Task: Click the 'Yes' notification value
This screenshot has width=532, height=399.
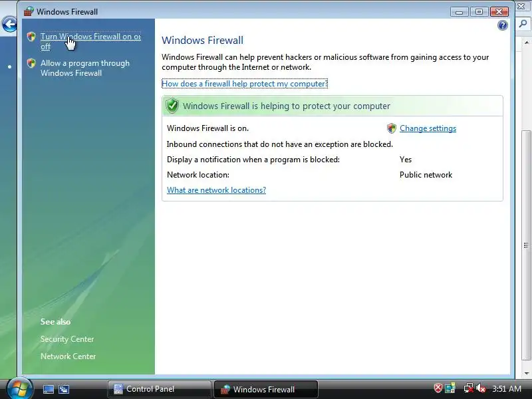Action: 406,160
